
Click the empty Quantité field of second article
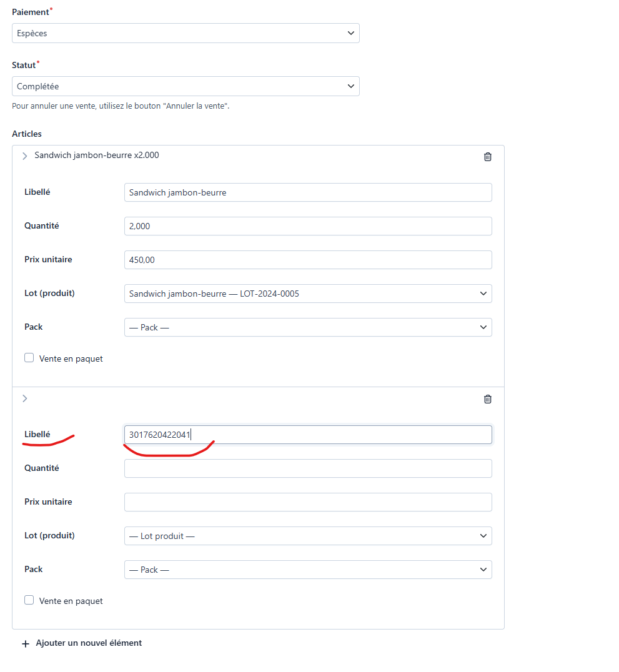tap(308, 468)
